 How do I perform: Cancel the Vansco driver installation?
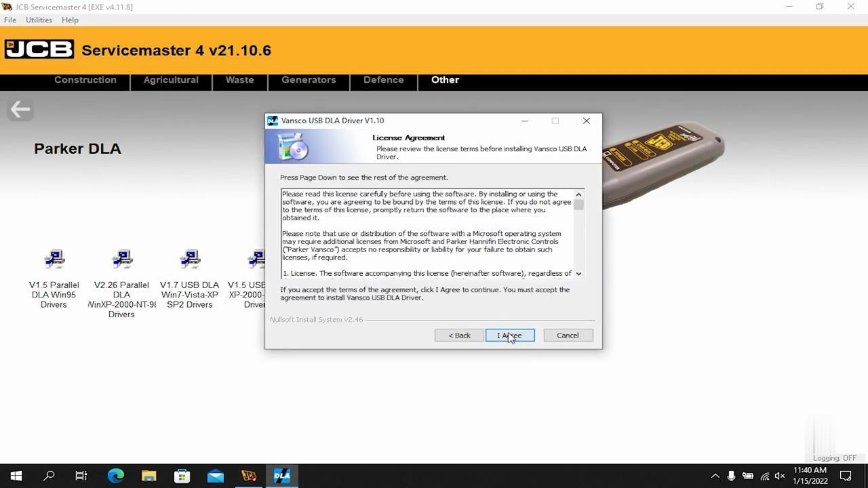[568, 335]
